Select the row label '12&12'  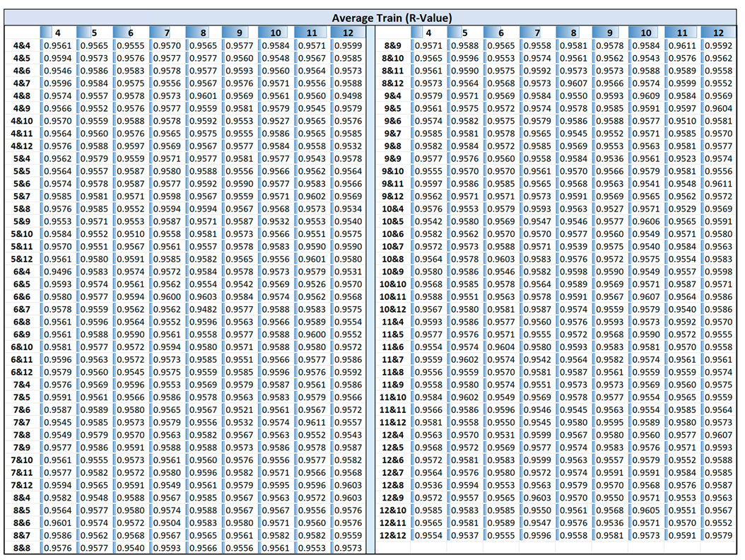[392, 535]
